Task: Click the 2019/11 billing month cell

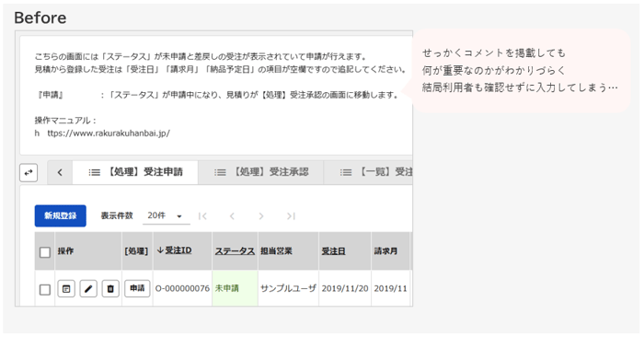Action: click(390, 288)
